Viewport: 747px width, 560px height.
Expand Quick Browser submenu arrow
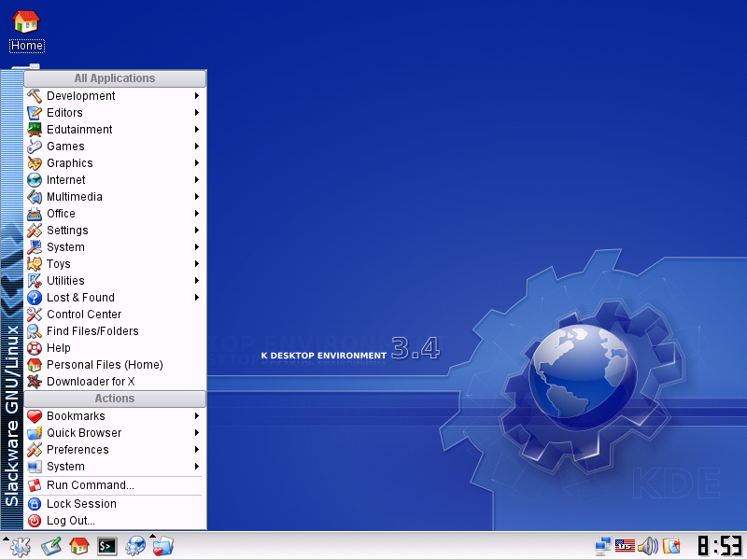pyautogui.click(x=196, y=433)
